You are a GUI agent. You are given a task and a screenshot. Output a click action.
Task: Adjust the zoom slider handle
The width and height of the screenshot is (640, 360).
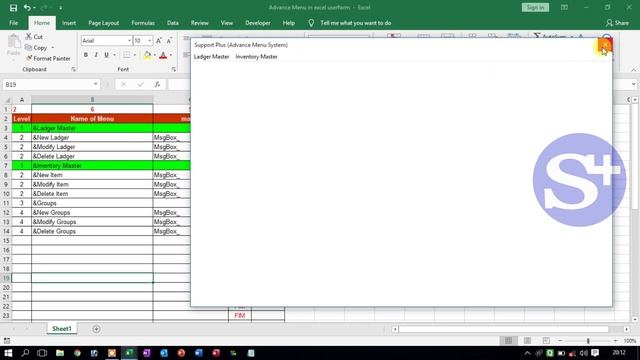(x=588, y=340)
